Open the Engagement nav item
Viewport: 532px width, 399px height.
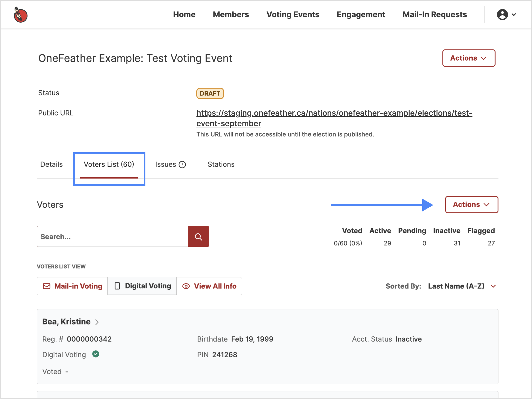pos(361,14)
